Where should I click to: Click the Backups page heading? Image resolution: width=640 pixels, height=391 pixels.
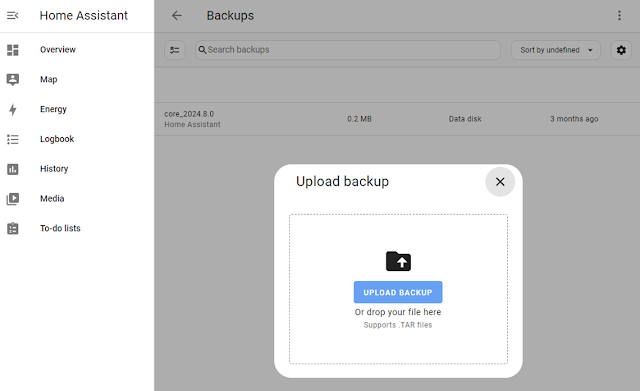tap(230, 16)
